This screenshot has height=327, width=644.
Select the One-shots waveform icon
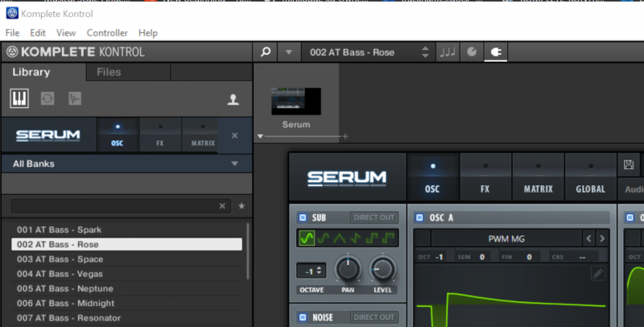coord(75,98)
